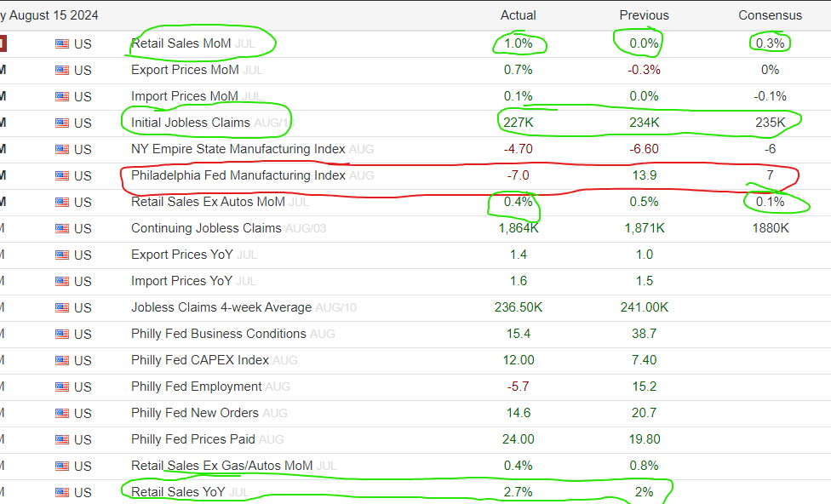The width and height of the screenshot is (831, 504).
Task: Open the Philly Fed CAPEX Index link
Action: 200,360
